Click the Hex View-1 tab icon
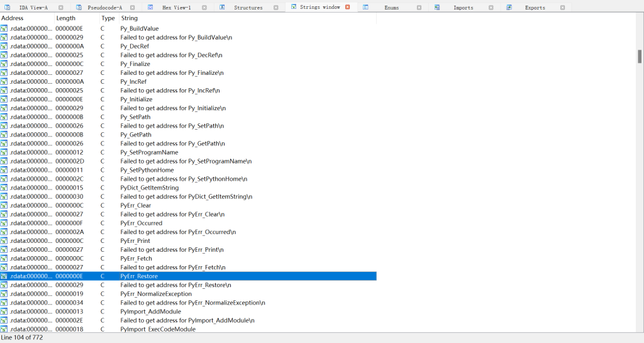The image size is (644, 343). pyautogui.click(x=152, y=8)
